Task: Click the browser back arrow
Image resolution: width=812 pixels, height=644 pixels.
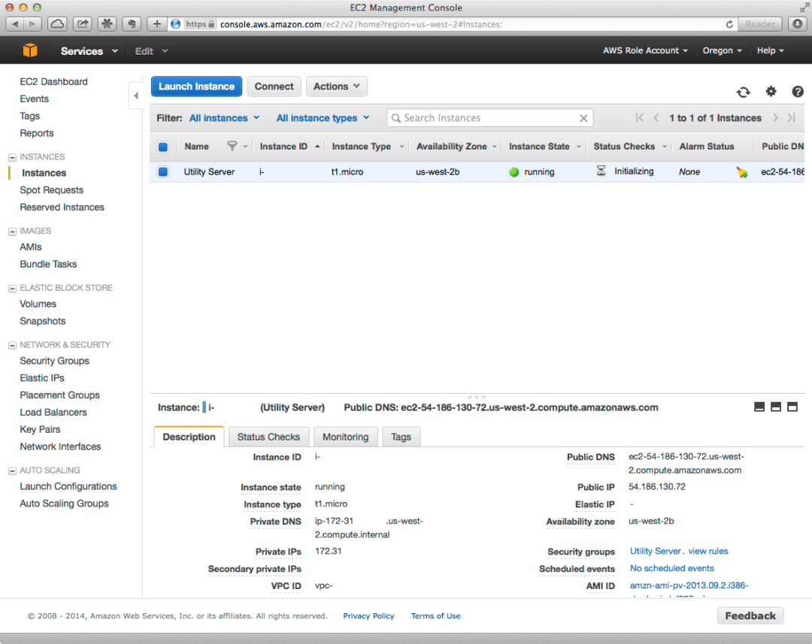Action: point(14,24)
